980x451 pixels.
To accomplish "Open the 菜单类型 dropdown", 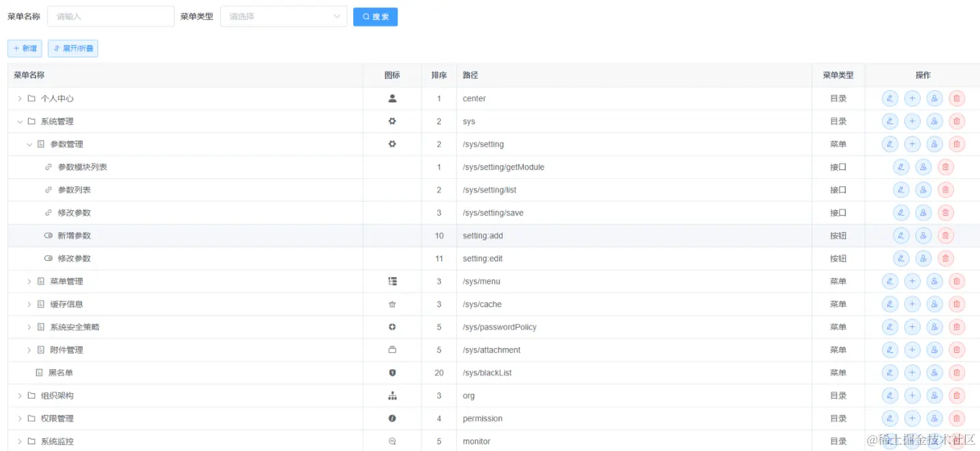I will coord(284,16).
